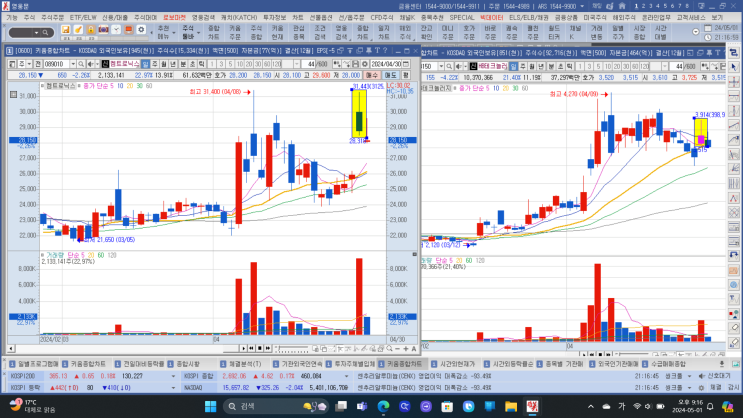743x418 pixels.
Task: Open dropdown after ARS 1544-9900 phone number
Action: 582,6
